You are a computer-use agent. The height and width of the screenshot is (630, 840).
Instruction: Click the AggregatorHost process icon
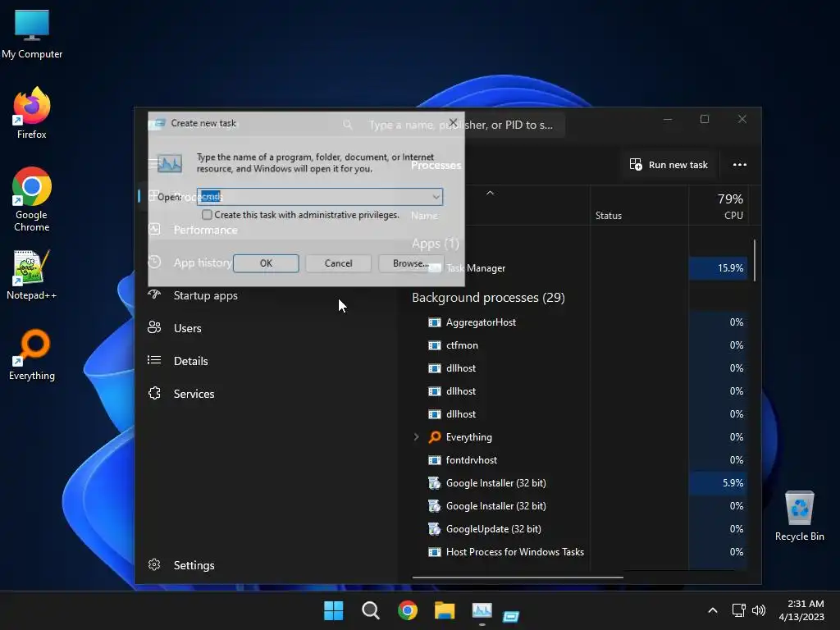pos(435,322)
